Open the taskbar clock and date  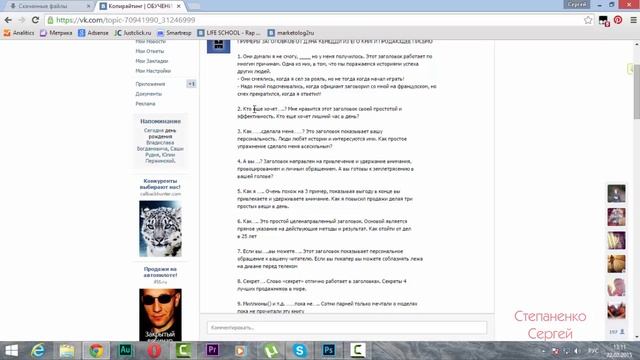click(620, 351)
